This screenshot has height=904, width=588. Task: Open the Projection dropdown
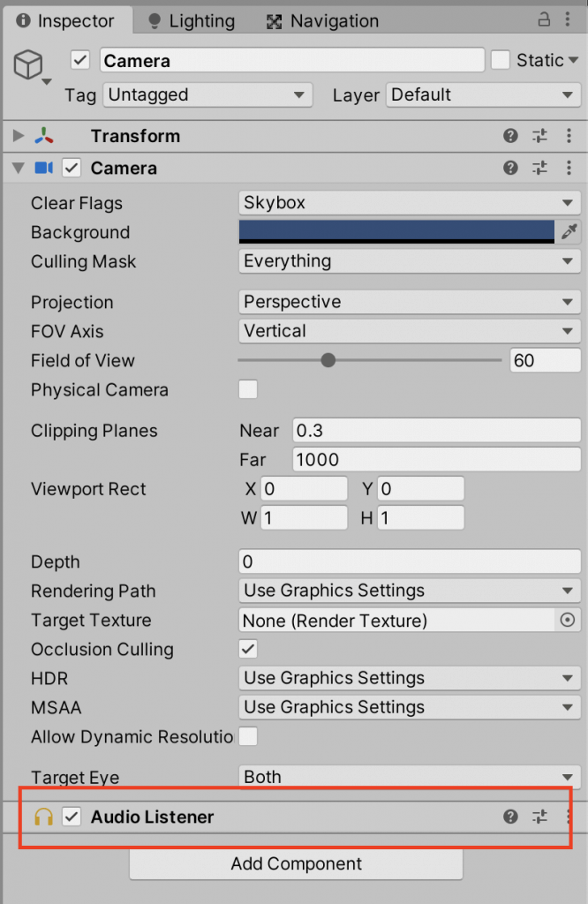(409, 302)
